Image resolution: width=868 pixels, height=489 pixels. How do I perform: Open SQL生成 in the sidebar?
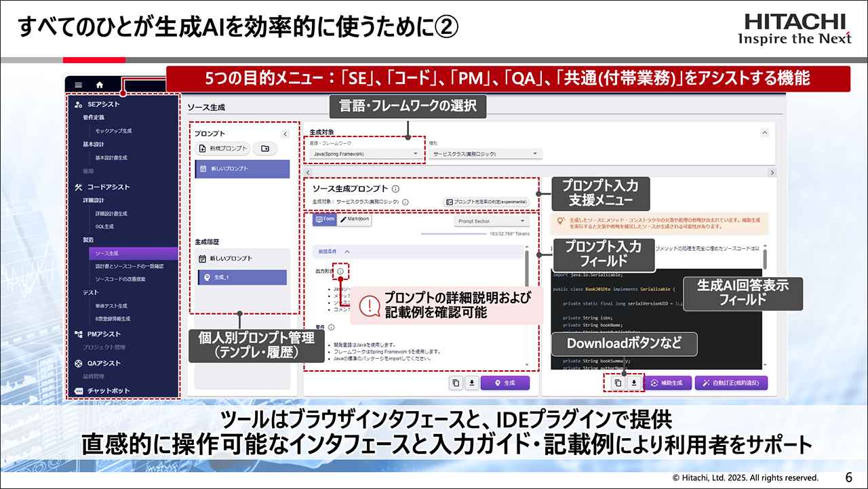point(104,227)
